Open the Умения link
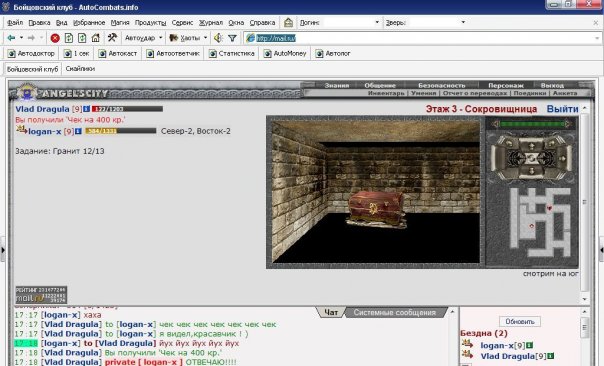This screenshot has width=604, height=366. tap(423, 93)
